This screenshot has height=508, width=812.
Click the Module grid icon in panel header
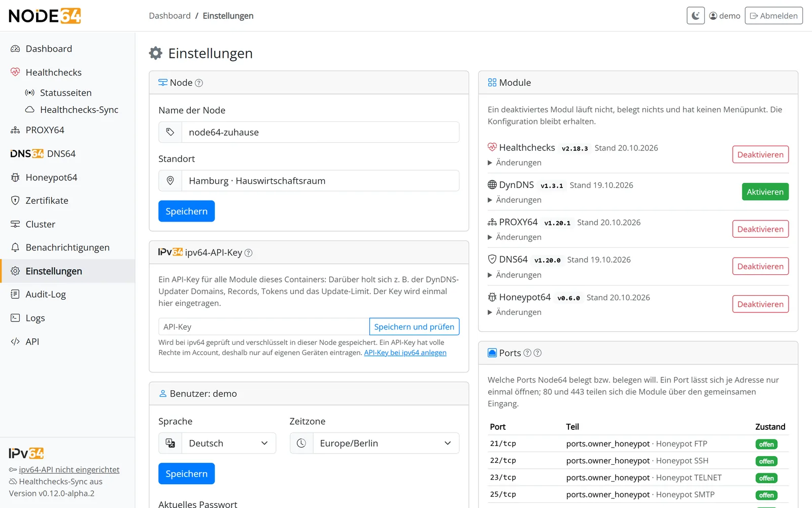tap(492, 83)
